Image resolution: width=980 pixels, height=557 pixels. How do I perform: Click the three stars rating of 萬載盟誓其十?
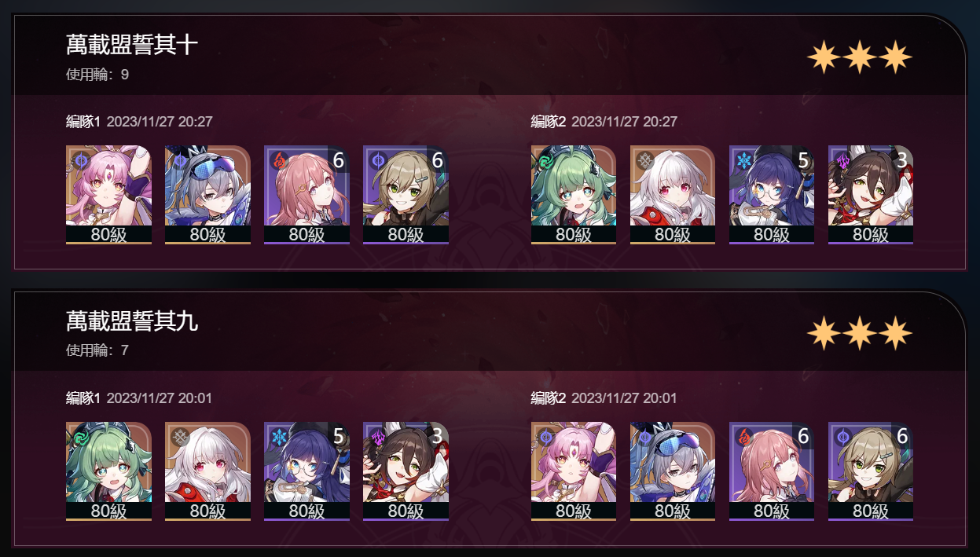[x=860, y=57]
